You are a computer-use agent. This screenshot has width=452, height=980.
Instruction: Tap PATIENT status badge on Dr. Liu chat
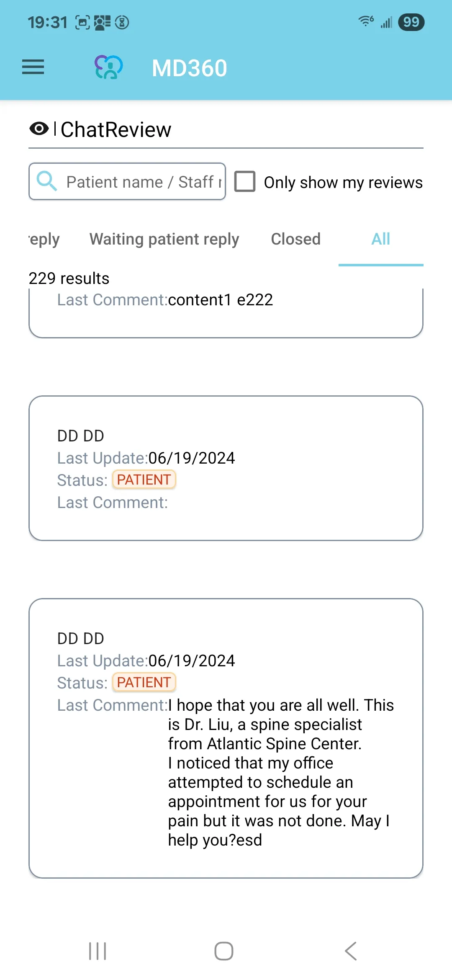144,682
